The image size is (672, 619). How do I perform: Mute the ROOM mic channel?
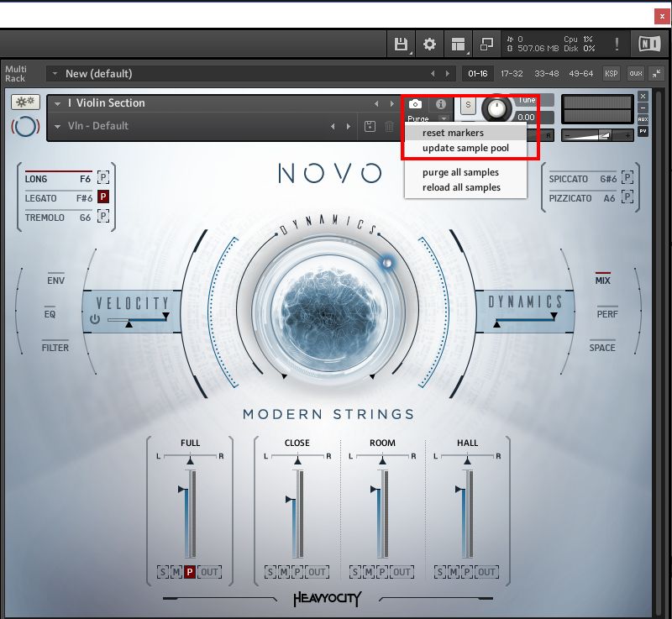[x=369, y=572]
